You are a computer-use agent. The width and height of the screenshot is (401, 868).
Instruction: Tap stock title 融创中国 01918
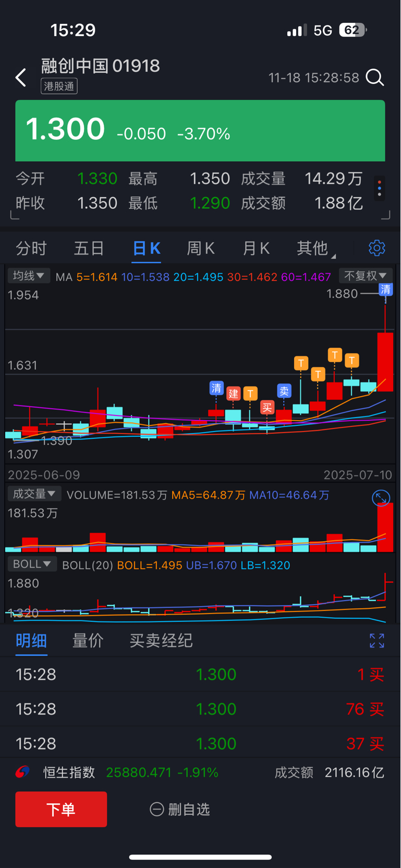(101, 66)
